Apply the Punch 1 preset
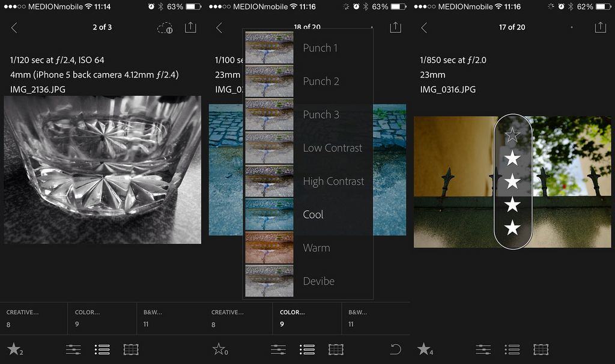Screen dimensions: 615x364 click(x=308, y=48)
